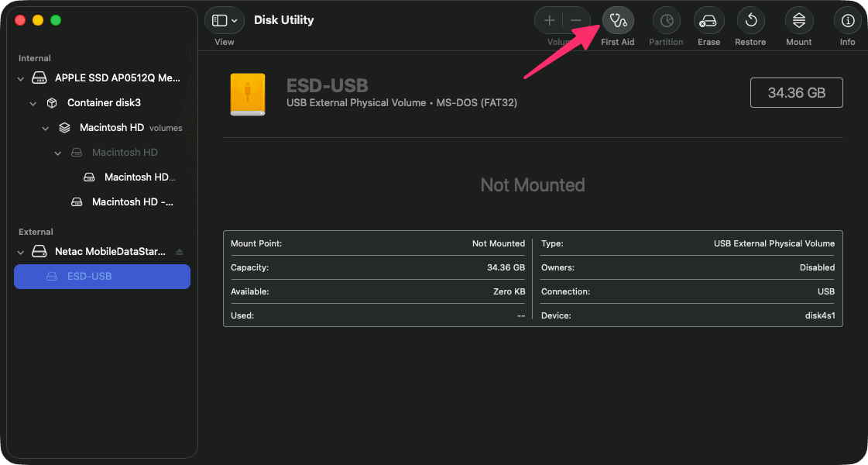Screen dimensions: 868x465
Task: Click the Erase toolbar icon
Action: (708, 21)
